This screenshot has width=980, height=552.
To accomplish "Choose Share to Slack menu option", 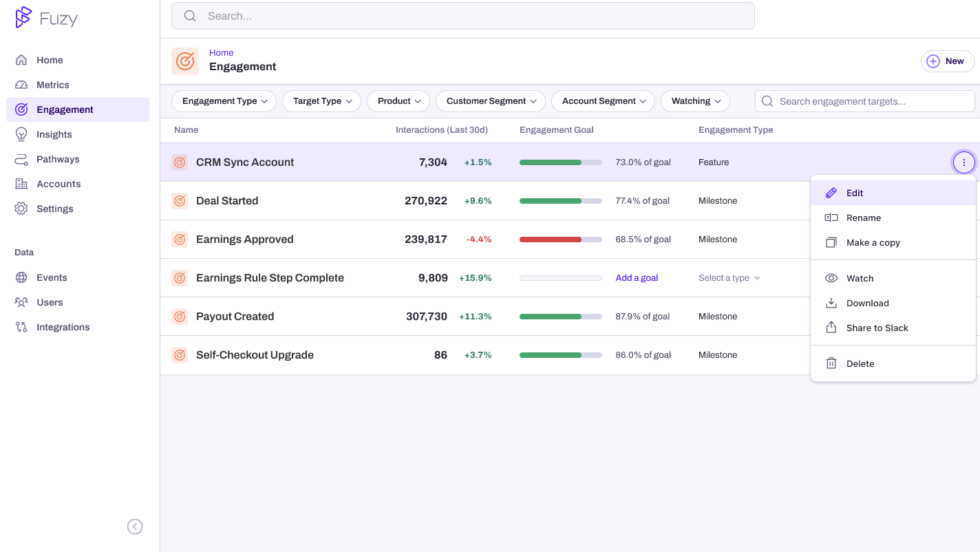I will (x=877, y=328).
